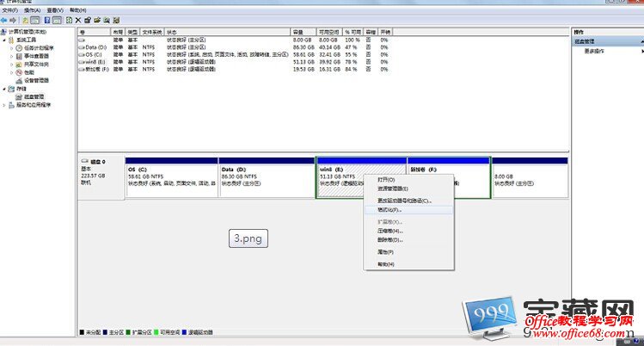
Task: Toggle the show/hide console tree toolbar icon
Action: point(35,20)
